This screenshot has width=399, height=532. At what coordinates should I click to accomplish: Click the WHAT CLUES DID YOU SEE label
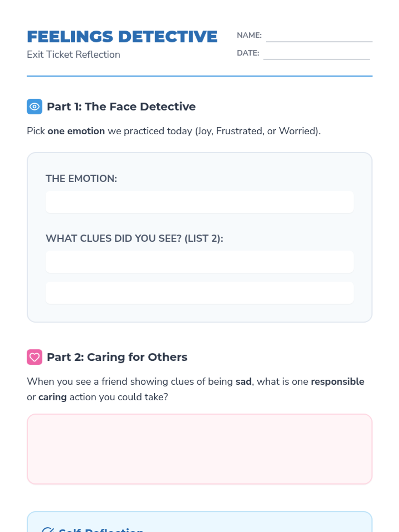(134, 238)
